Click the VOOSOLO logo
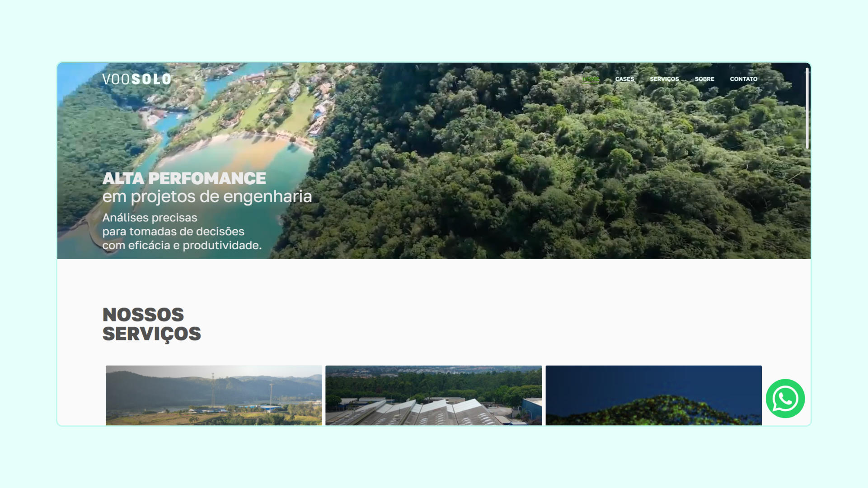The width and height of the screenshot is (868, 488). (137, 79)
